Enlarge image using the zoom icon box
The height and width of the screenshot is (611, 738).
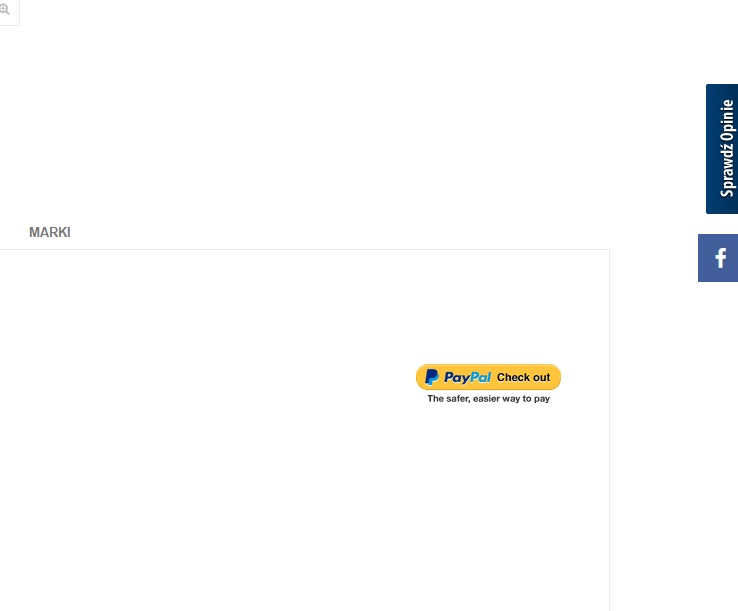(8, 11)
